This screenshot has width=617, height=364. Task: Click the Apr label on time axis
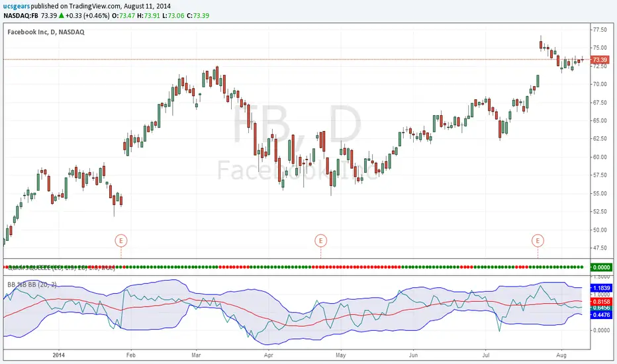268,355
